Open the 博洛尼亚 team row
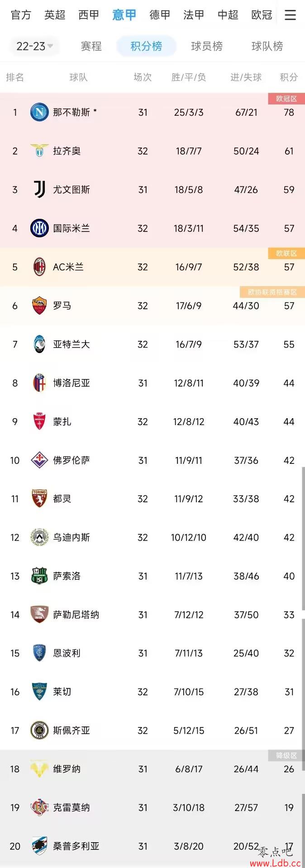 coord(152,383)
